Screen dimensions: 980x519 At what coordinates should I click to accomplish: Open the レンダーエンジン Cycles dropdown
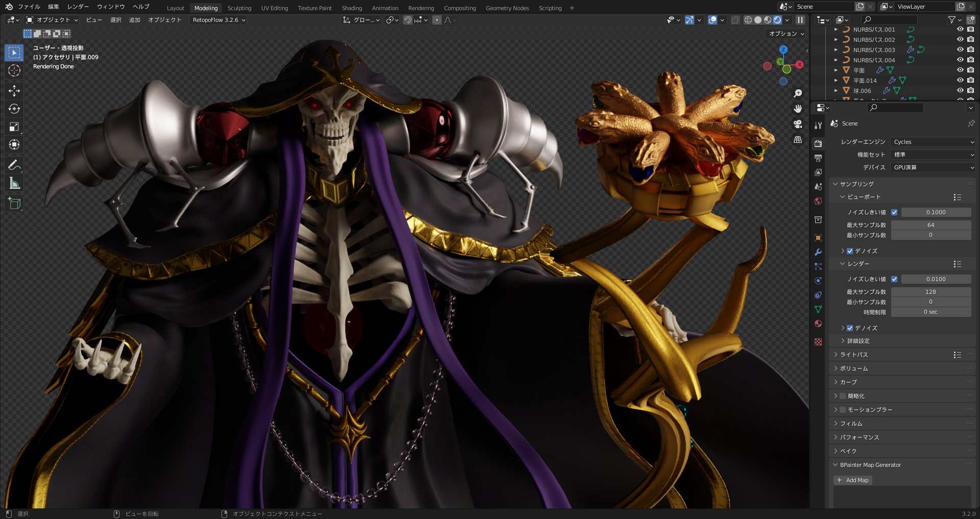click(x=934, y=142)
